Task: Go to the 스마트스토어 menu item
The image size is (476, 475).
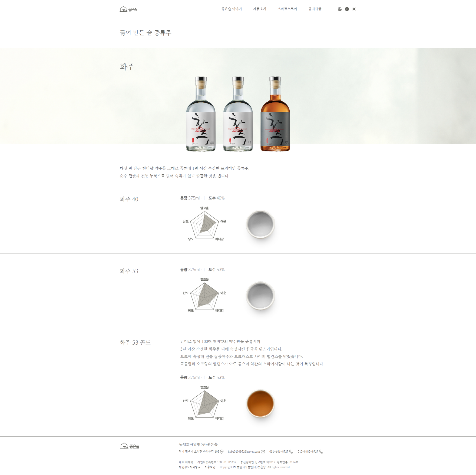Action: (287, 9)
